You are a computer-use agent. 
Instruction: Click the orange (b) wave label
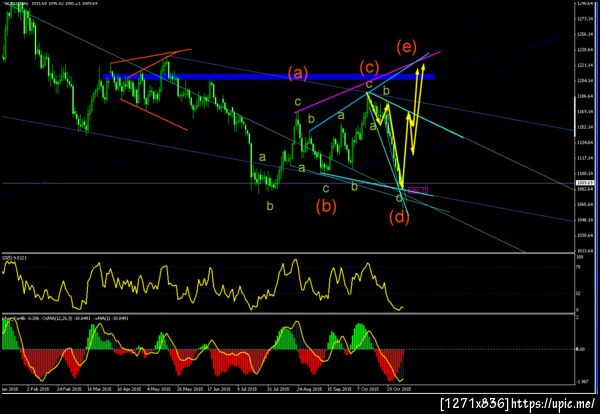coord(326,207)
